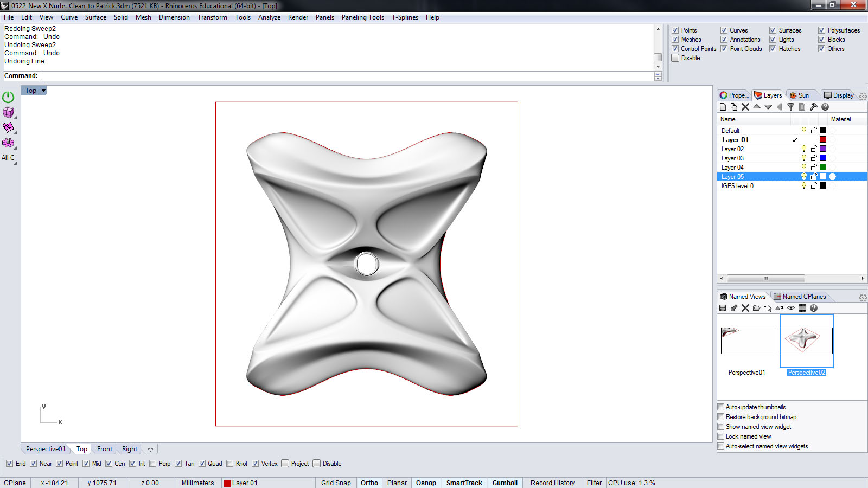Image resolution: width=868 pixels, height=488 pixels.
Task: Click the filmstrip animation icon in Named Views
Action: coord(802,308)
